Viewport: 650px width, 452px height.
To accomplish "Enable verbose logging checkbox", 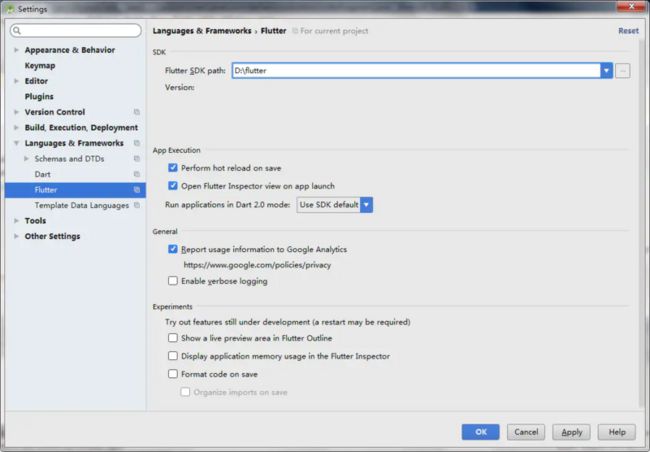I will (173, 281).
